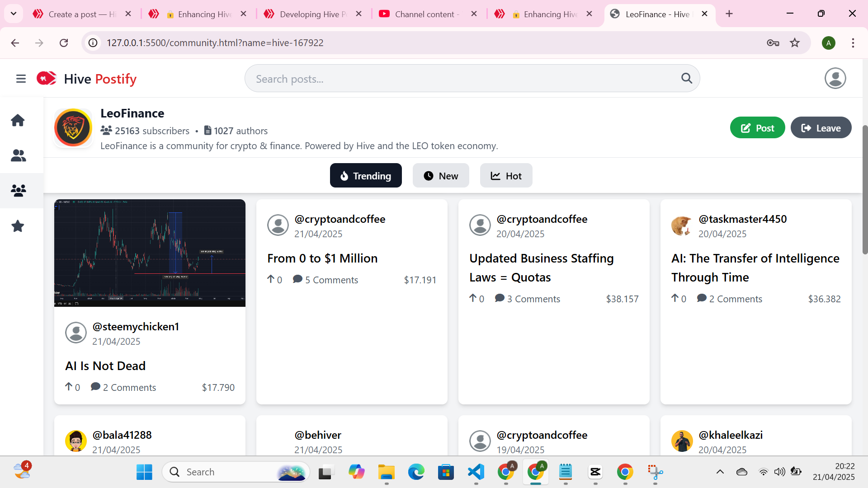Open the favorites star icon in sidebar

pyautogui.click(x=18, y=226)
